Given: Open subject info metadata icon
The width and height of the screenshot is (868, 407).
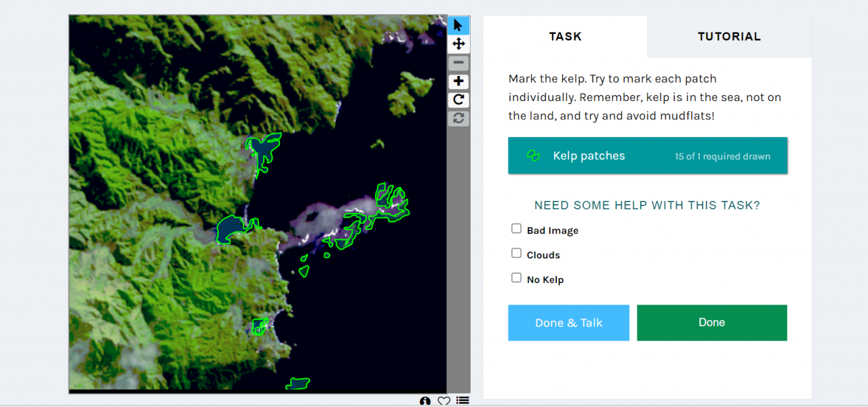Looking at the screenshot, I should tap(425, 401).
